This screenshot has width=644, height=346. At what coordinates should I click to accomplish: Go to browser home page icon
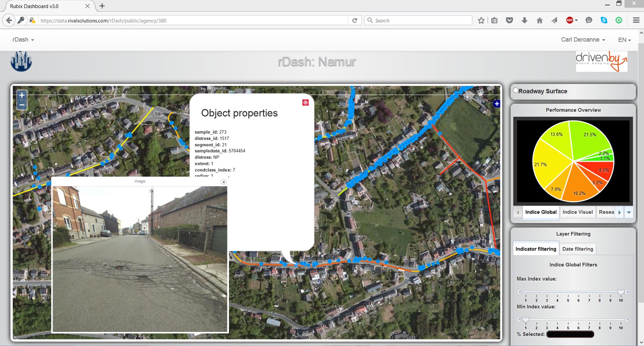coord(540,20)
